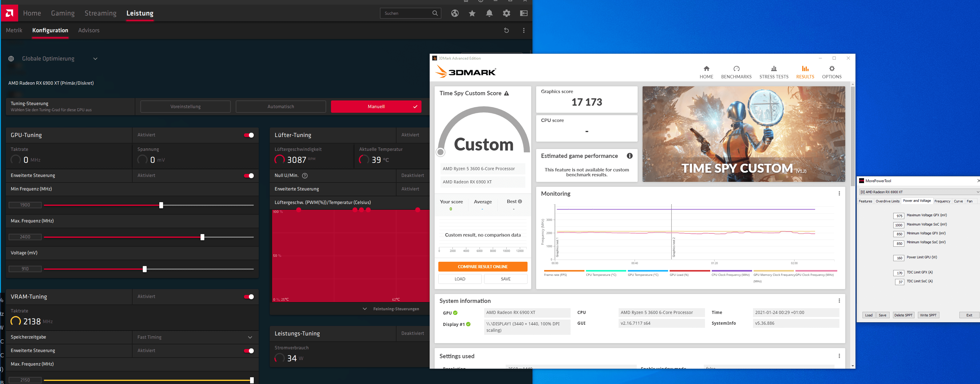Click the AMD logo icon

click(x=9, y=13)
